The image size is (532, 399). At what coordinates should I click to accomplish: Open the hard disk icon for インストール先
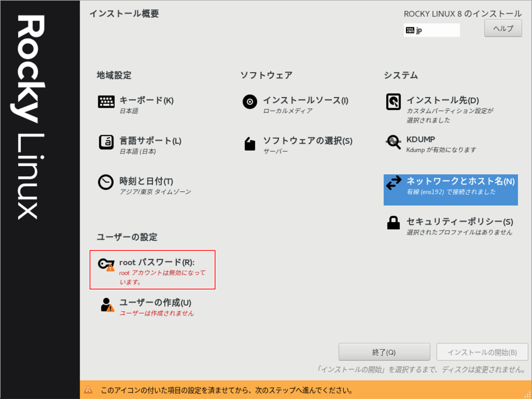393,101
